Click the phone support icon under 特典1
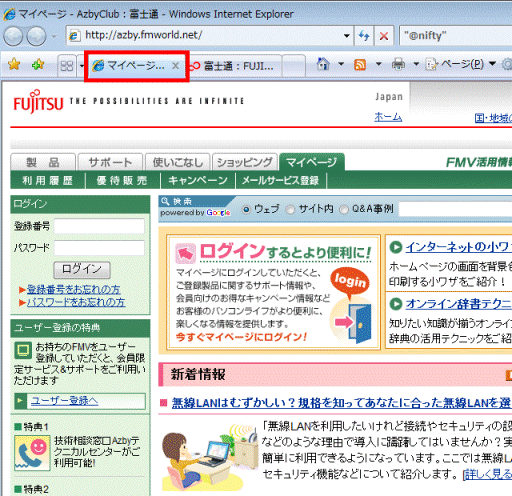512x496 pixels. point(32,453)
